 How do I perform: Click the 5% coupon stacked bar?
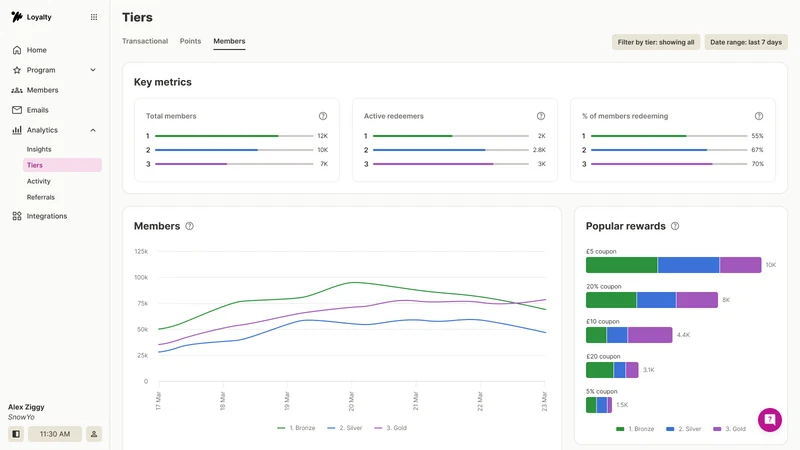tap(599, 405)
